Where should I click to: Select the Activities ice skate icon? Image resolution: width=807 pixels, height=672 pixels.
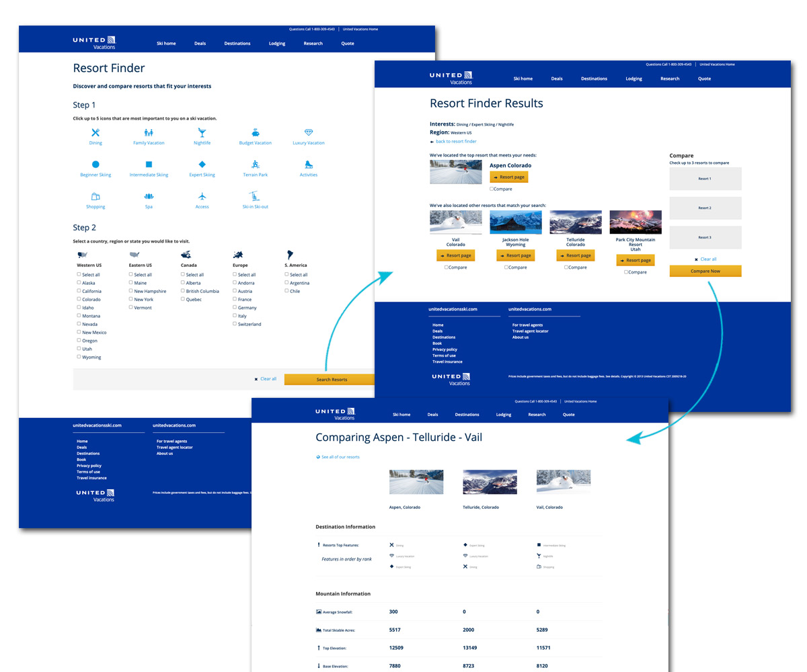click(x=309, y=164)
